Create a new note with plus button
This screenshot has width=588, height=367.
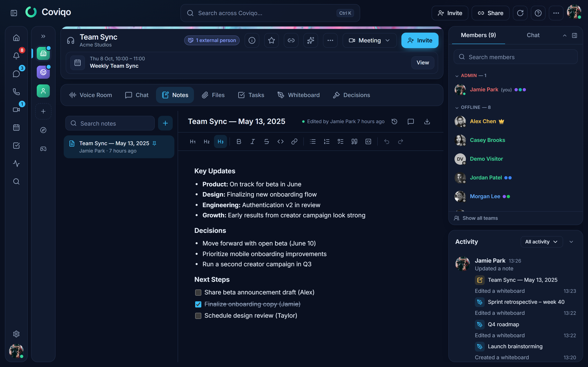(165, 123)
